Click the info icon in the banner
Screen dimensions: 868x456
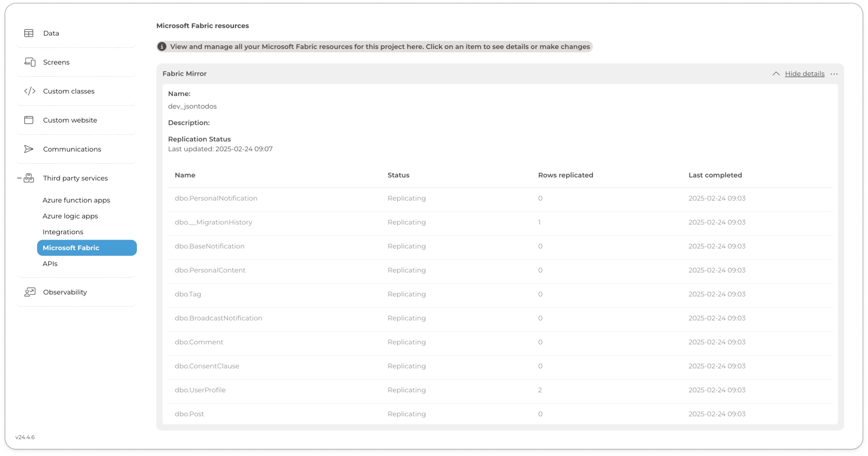[x=162, y=47]
